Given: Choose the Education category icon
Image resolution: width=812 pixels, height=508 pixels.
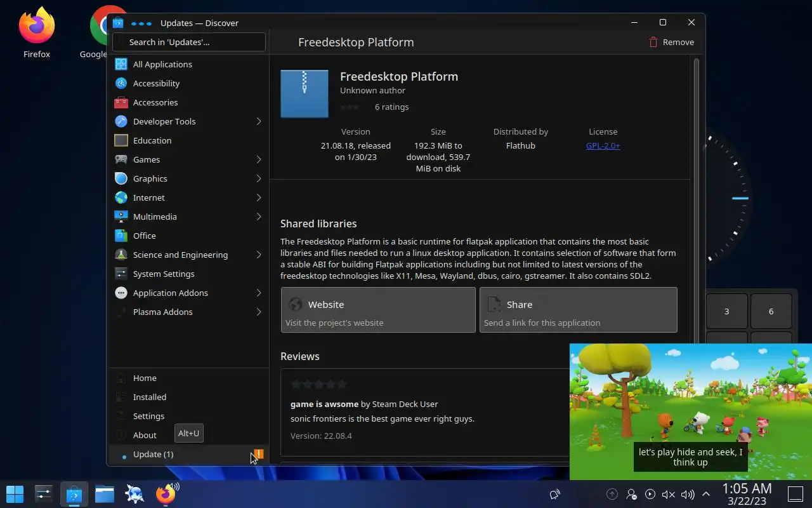Looking at the screenshot, I should tap(121, 140).
